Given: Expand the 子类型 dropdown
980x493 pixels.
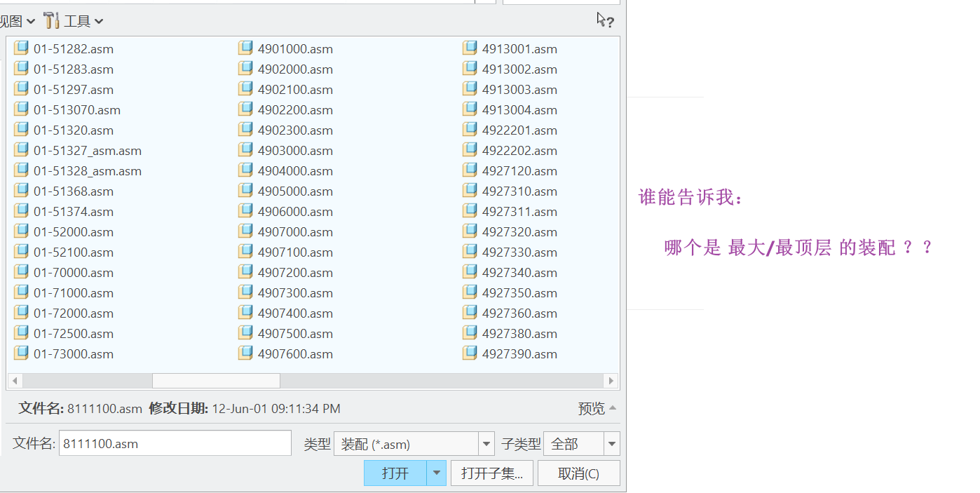Looking at the screenshot, I should (612, 444).
